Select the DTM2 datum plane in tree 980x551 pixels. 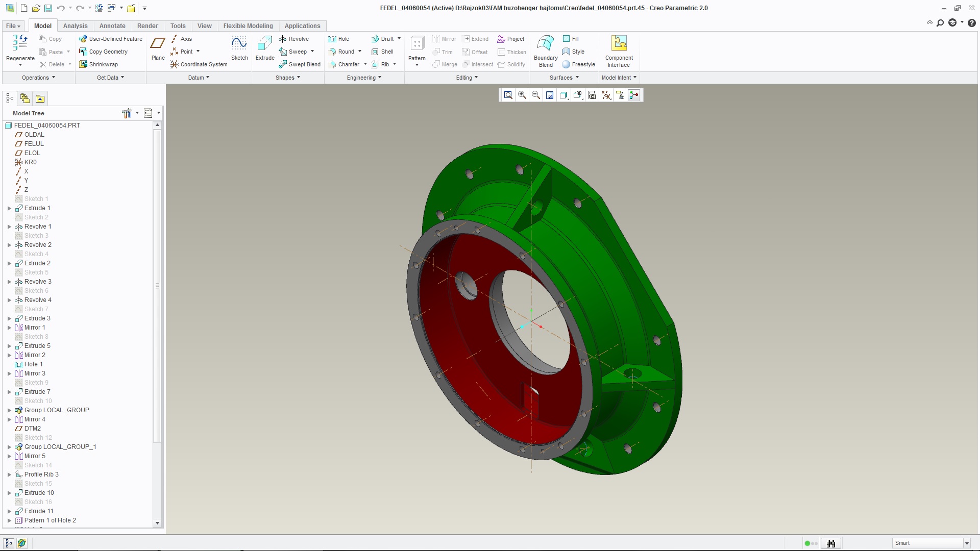(x=33, y=429)
